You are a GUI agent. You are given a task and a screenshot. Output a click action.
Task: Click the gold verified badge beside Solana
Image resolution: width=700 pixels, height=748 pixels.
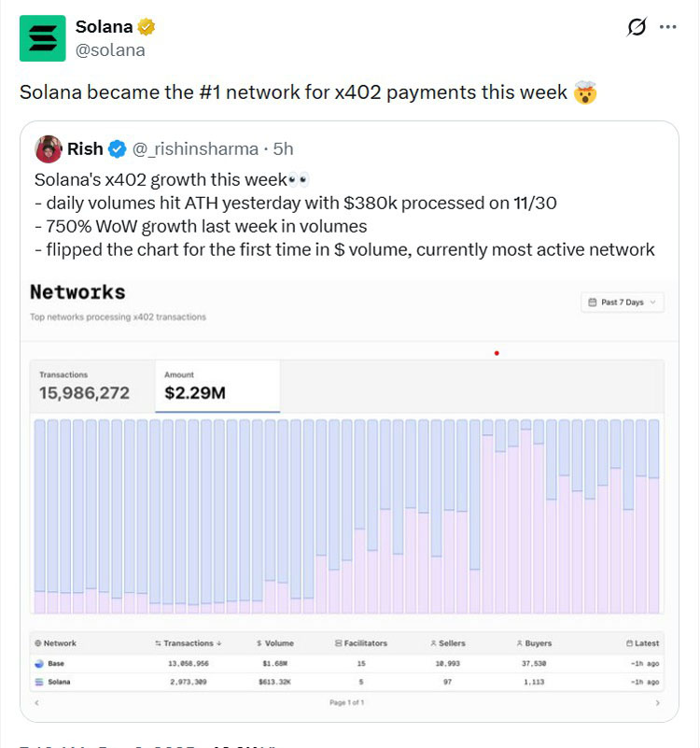point(146,27)
